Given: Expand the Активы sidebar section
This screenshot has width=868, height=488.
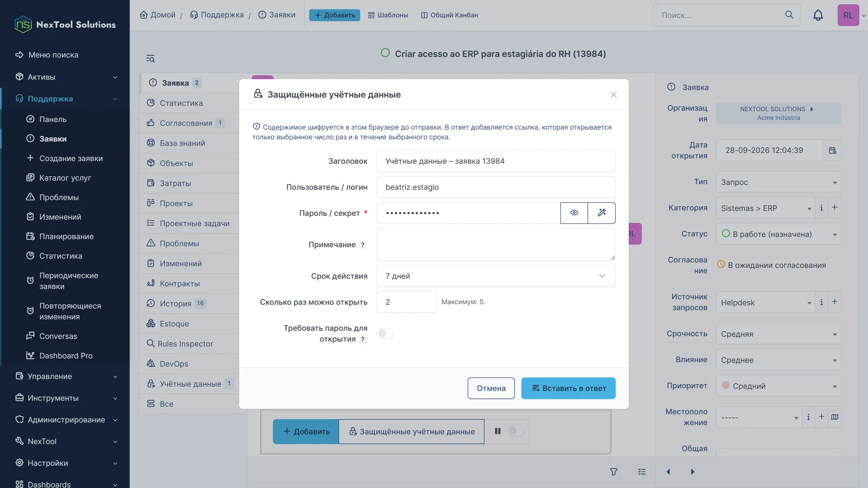Looking at the screenshot, I should tap(65, 77).
